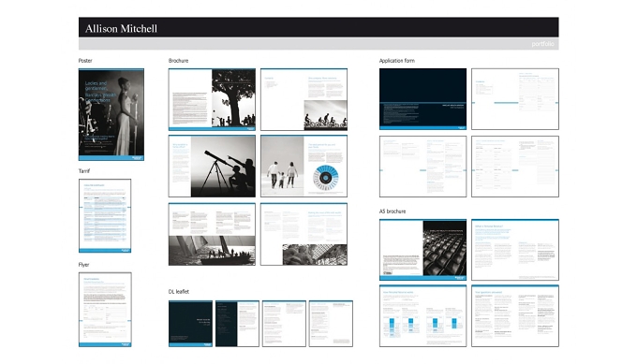
Task: Open the A5 brochure cover with auditorium seats
Action: click(x=422, y=250)
